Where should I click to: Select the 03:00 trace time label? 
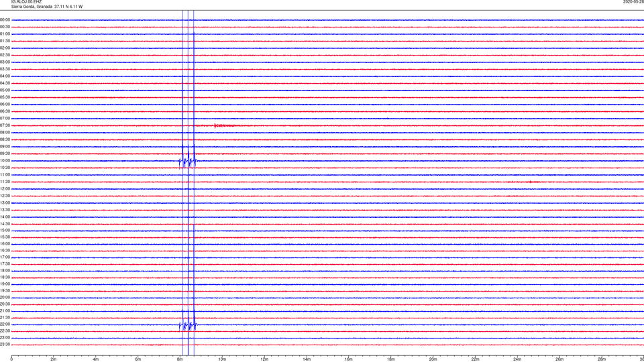coord(5,62)
